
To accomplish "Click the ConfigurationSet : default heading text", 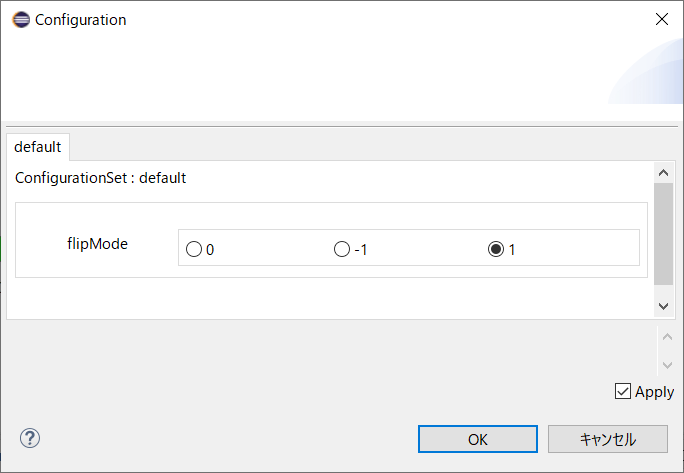I will (x=100, y=178).
